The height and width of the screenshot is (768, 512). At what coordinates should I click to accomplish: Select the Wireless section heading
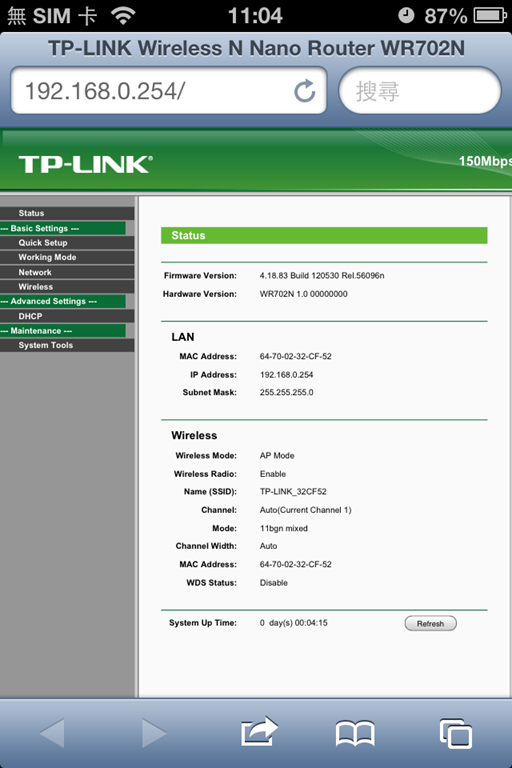click(x=194, y=435)
